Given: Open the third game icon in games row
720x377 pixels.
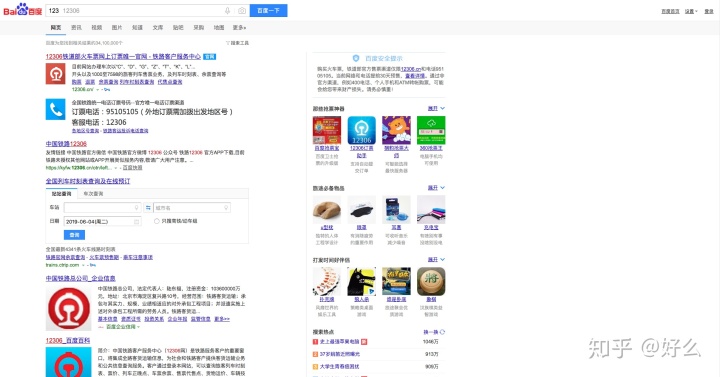Looking at the screenshot, I should click(396, 281).
